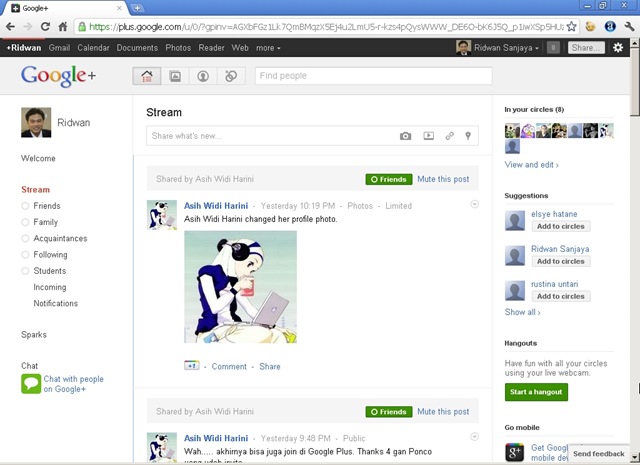The image size is (640, 465).
Task: Open the Photos icon in the Google+ toolbar
Action: 175,76
